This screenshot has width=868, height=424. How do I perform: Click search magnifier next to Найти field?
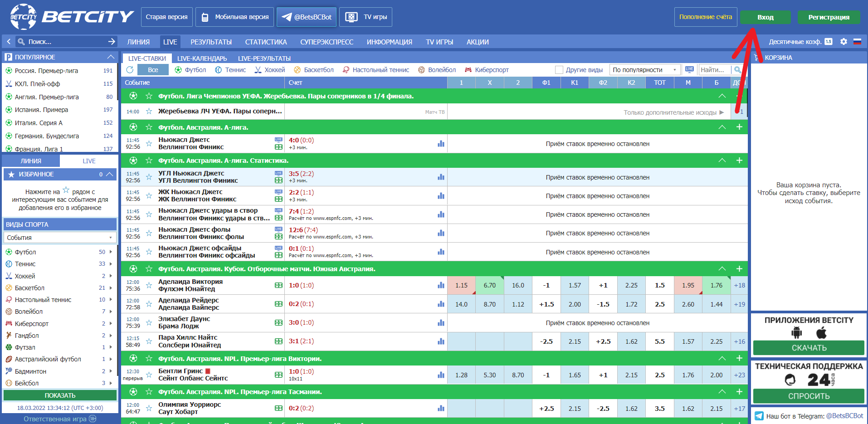pyautogui.click(x=737, y=70)
